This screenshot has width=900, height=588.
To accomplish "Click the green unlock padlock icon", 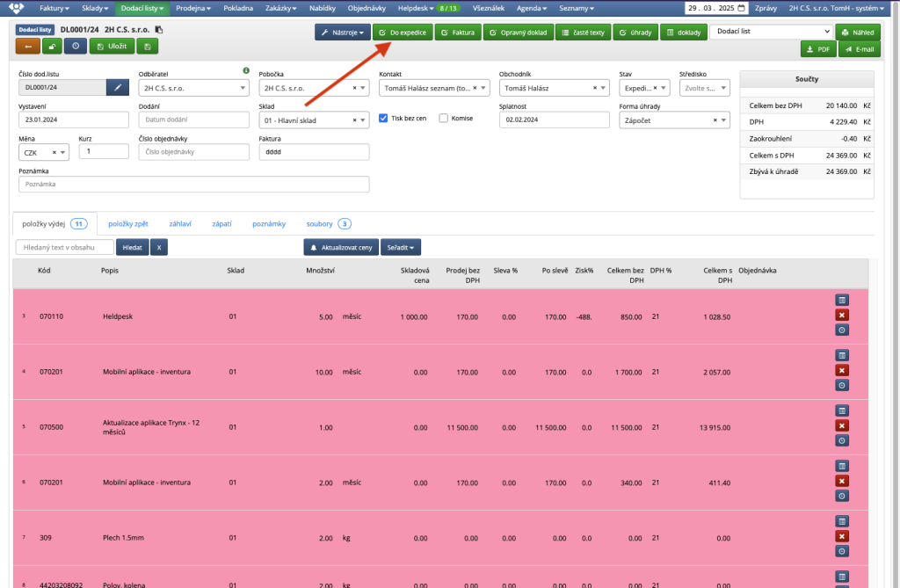I will (x=54, y=46).
